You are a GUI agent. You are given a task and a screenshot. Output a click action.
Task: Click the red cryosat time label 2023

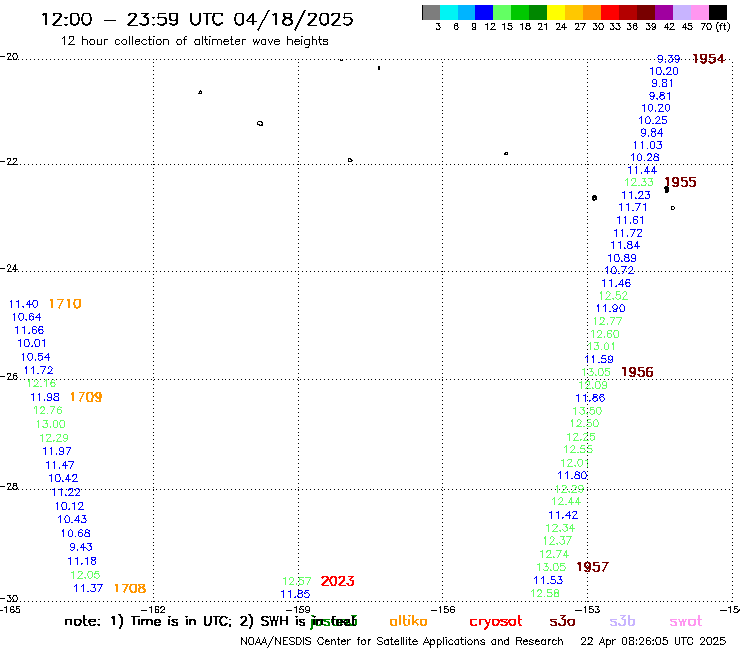[337, 581]
